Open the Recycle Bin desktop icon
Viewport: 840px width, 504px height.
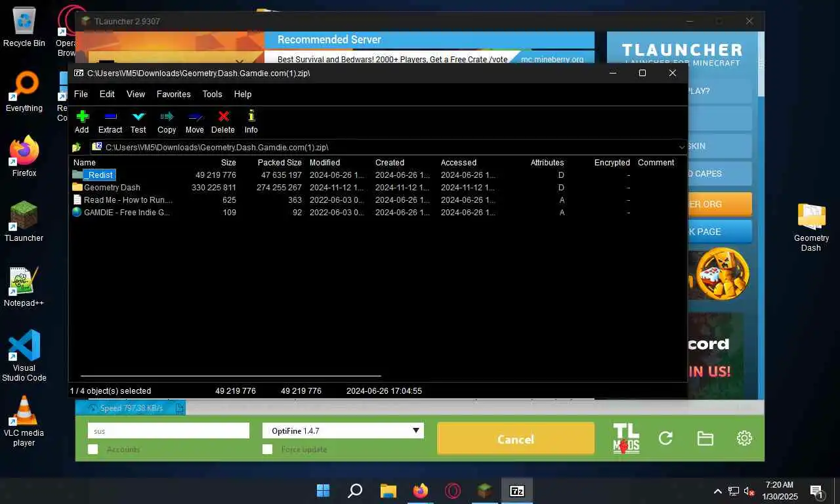(x=24, y=27)
